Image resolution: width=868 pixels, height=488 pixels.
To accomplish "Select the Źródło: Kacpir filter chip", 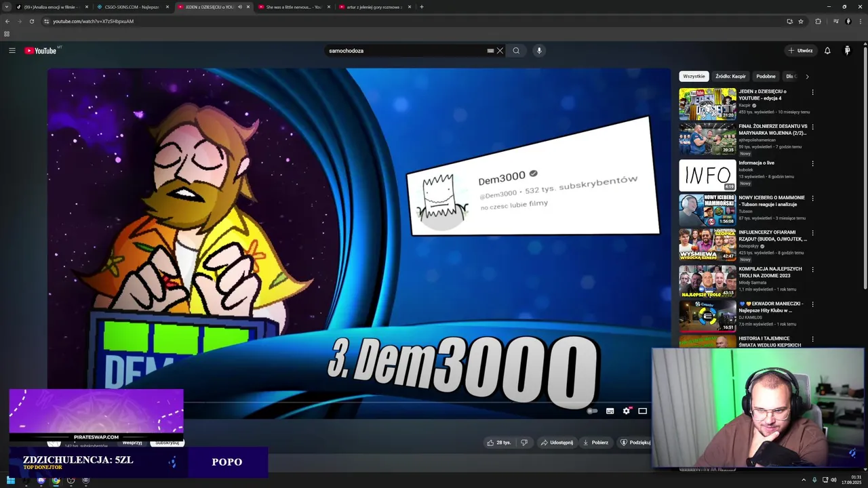I will point(730,77).
